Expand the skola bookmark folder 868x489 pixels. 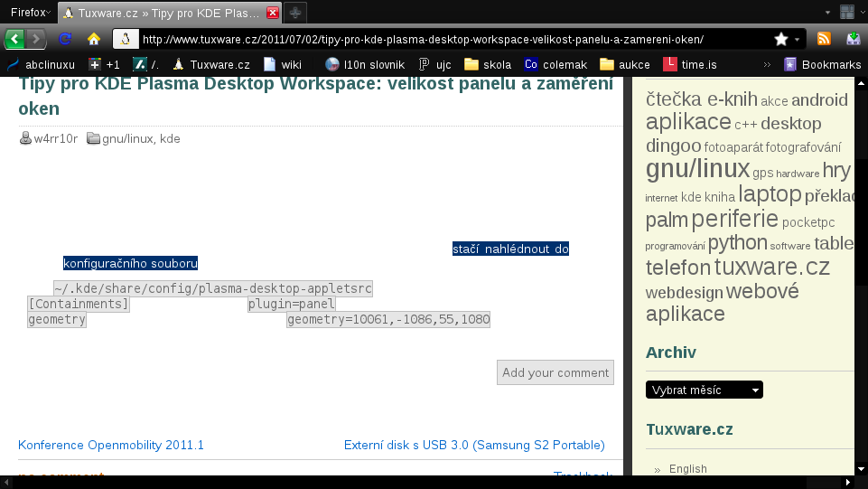coord(488,65)
